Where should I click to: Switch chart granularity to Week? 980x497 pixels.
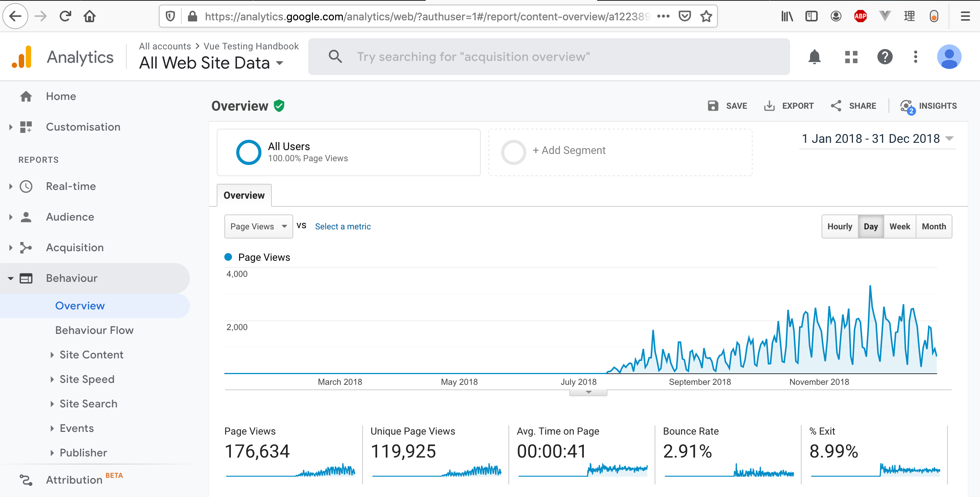[900, 226]
